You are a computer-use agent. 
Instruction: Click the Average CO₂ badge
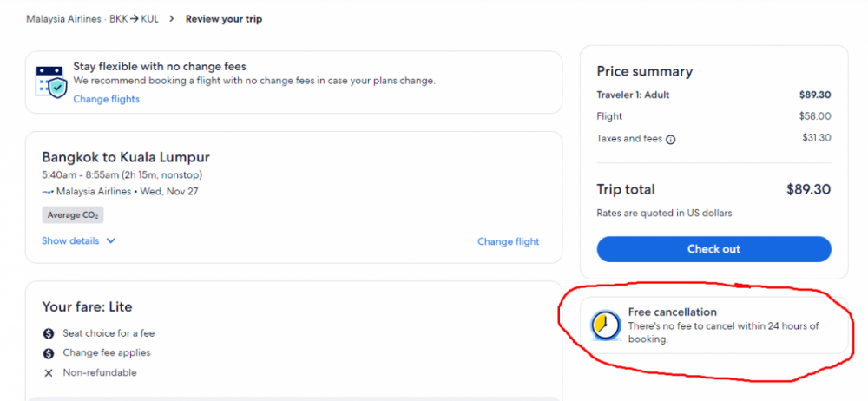[x=73, y=215]
